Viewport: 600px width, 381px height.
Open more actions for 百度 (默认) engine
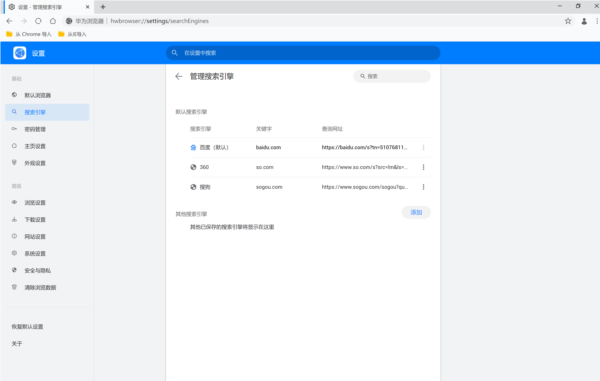point(423,147)
